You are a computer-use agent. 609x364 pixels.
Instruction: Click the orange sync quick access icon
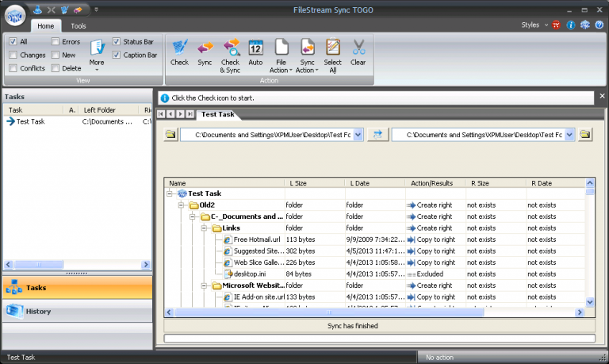pyautogui.click(x=78, y=10)
